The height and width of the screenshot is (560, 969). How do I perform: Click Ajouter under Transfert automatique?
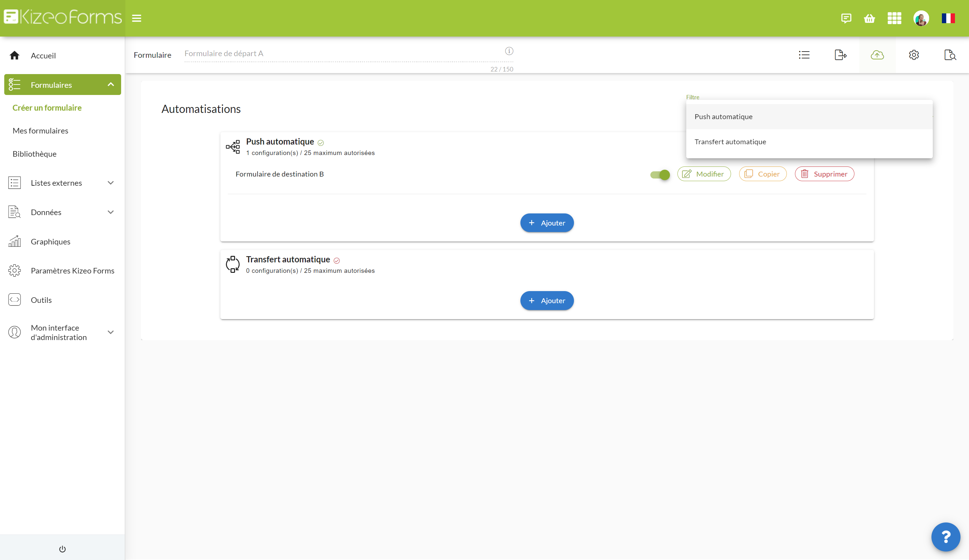[x=547, y=300]
